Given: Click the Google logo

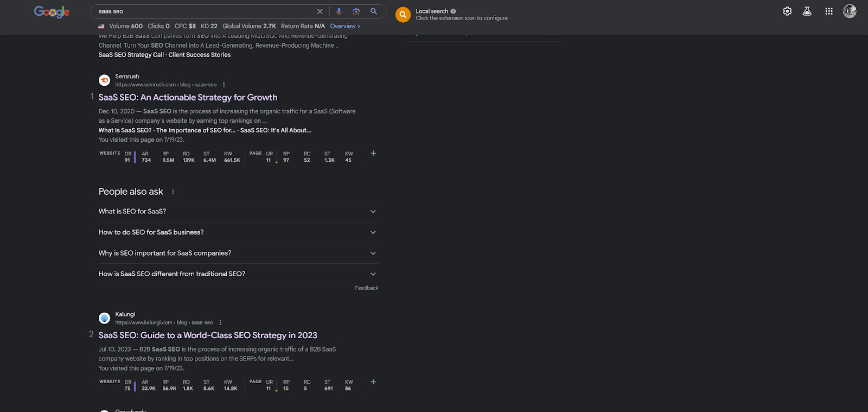Looking at the screenshot, I should point(52,11).
